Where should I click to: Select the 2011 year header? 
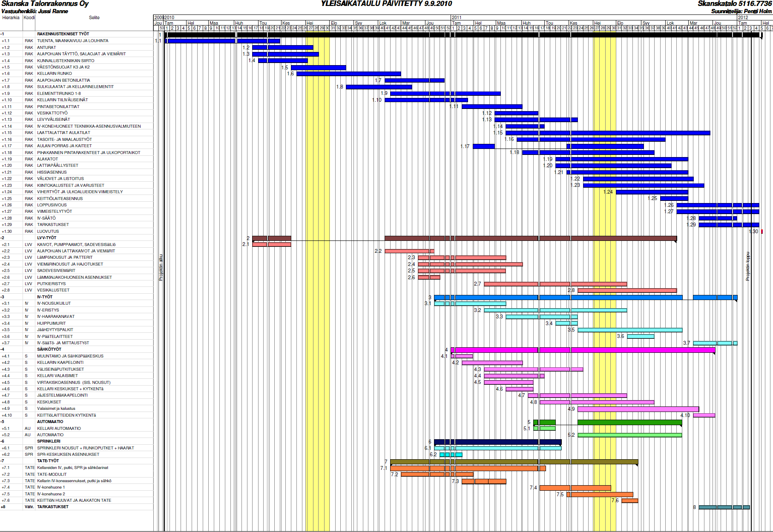pos(457,17)
